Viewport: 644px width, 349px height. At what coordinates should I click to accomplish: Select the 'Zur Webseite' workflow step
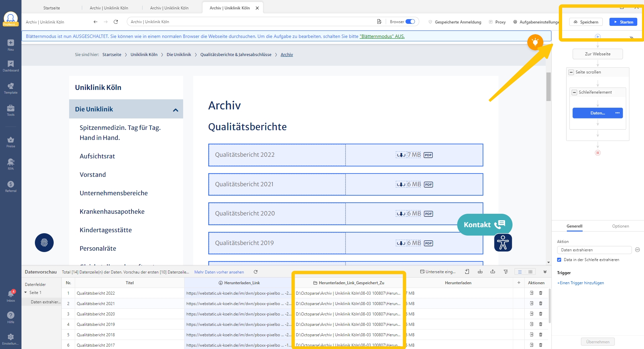pyautogui.click(x=598, y=54)
